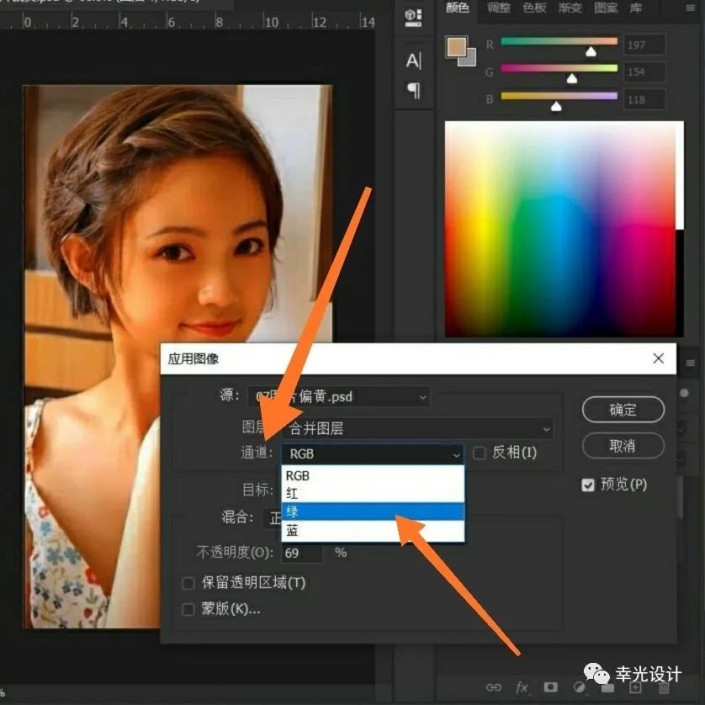This screenshot has width=705, height=705.
Task: Enable the 保留透明区域(T) checkbox
Action: [x=188, y=583]
